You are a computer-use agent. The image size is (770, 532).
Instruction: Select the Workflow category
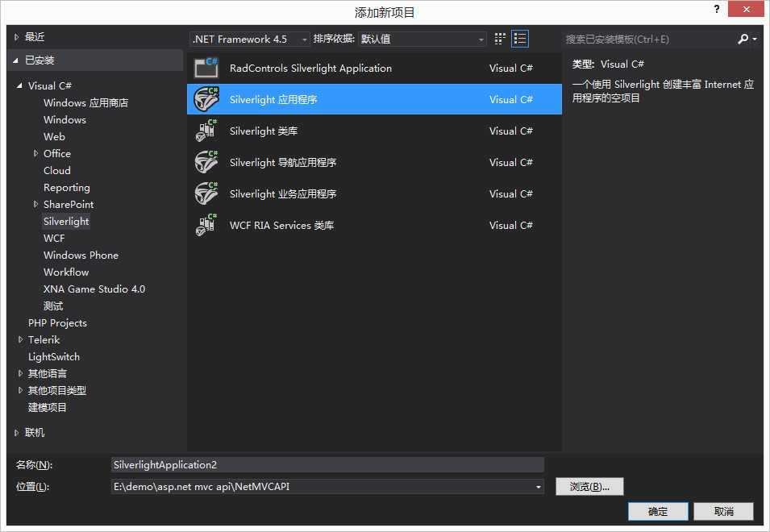[x=66, y=272]
